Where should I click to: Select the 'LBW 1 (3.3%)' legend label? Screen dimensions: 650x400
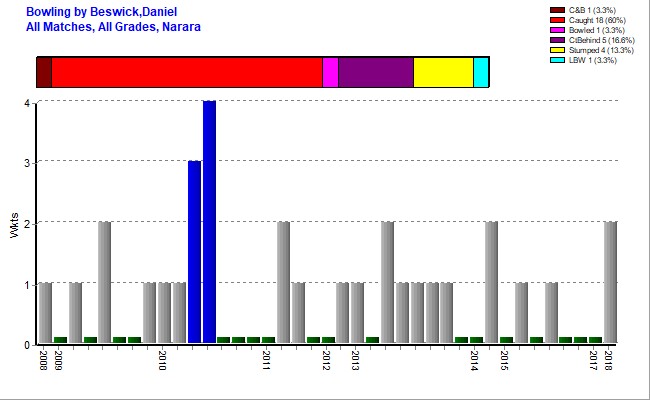coord(593,60)
